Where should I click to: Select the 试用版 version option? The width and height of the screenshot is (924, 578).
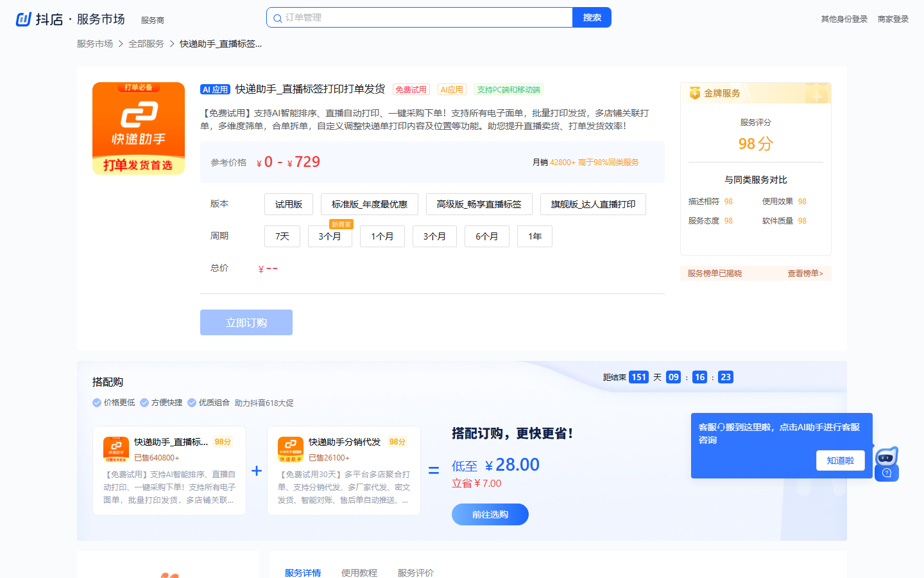point(289,204)
